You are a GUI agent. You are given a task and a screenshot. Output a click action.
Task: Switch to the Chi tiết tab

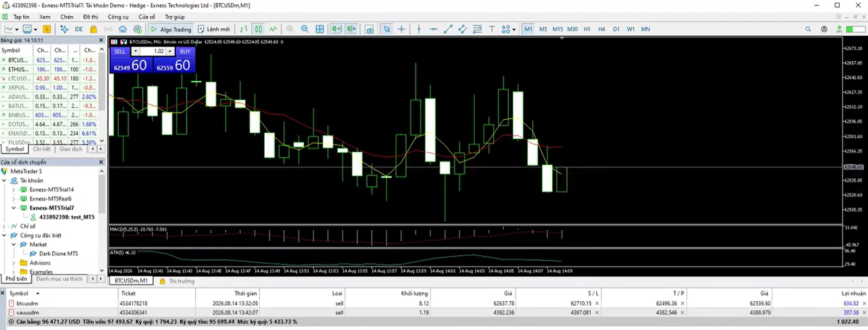(x=42, y=149)
